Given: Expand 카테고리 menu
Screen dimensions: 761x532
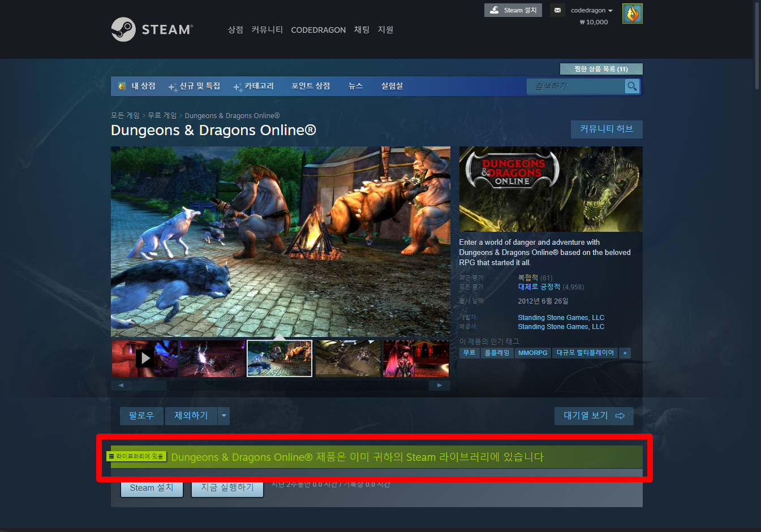Looking at the screenshot, I should pos(253,86).
